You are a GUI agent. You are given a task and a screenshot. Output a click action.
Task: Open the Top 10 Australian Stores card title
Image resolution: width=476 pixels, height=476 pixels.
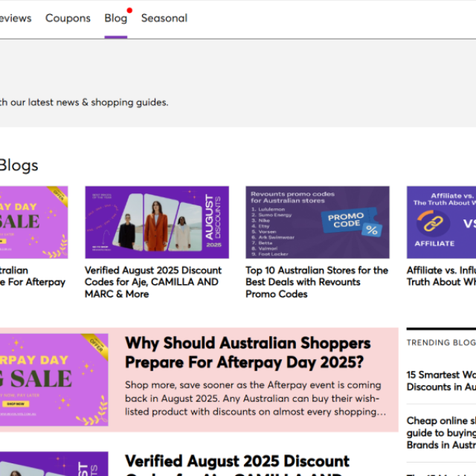[x=317, y=282]
